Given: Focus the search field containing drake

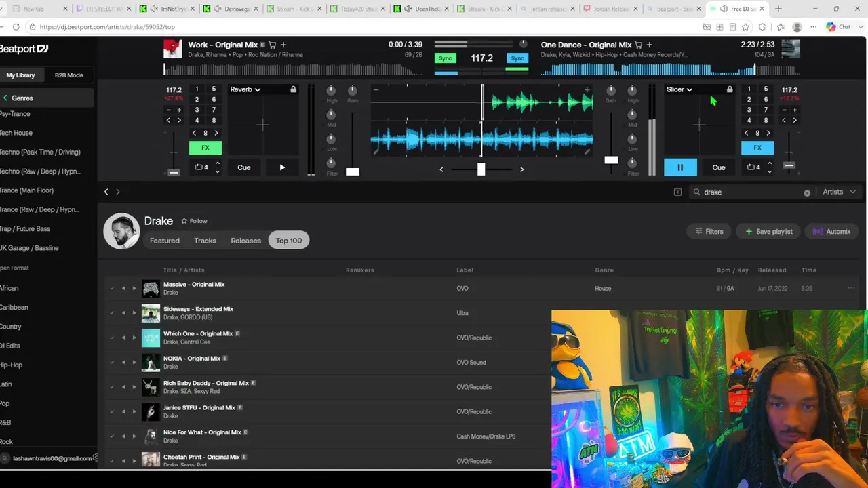Looking at the screenshot, I should (x=751, y=192).
